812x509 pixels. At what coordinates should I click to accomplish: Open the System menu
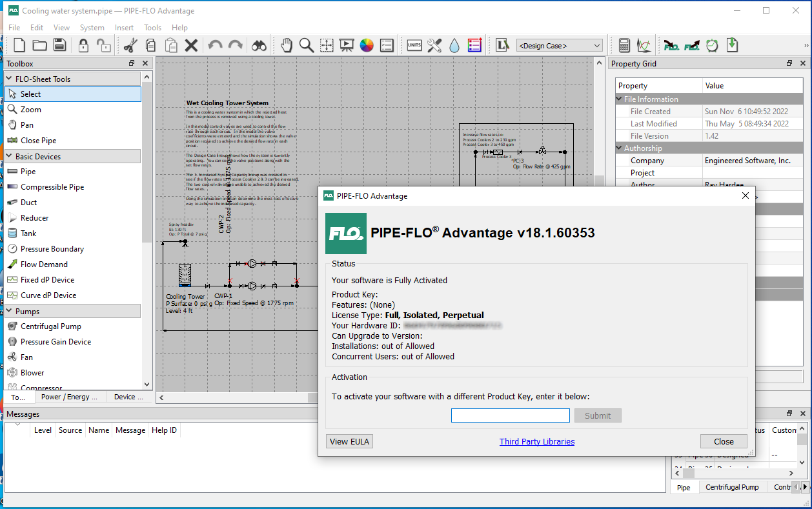point(92,28)
